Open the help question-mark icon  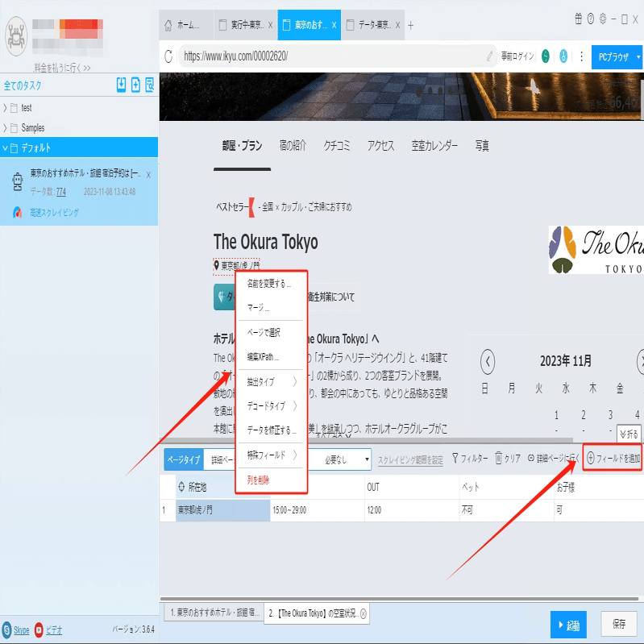pos(591,19)
